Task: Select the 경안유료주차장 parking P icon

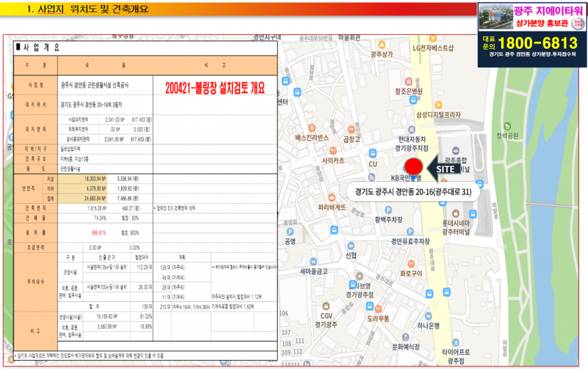Action: click(410, 232)
